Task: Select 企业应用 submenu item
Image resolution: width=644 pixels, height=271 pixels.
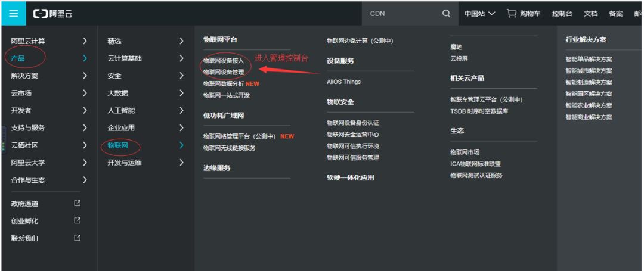Action: point(121,128)
